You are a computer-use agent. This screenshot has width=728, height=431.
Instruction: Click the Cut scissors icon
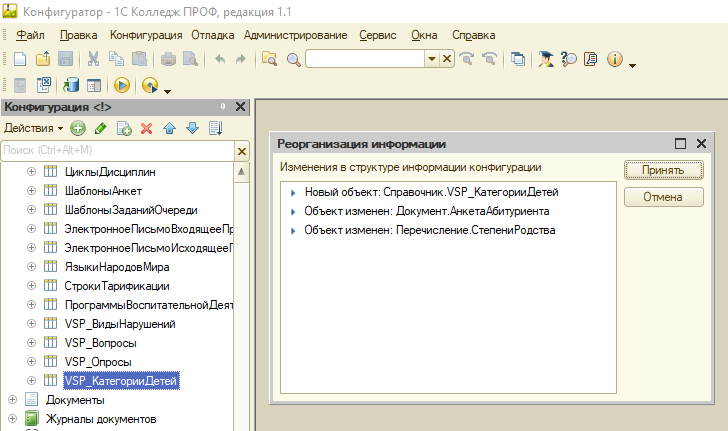click(93, 59)
